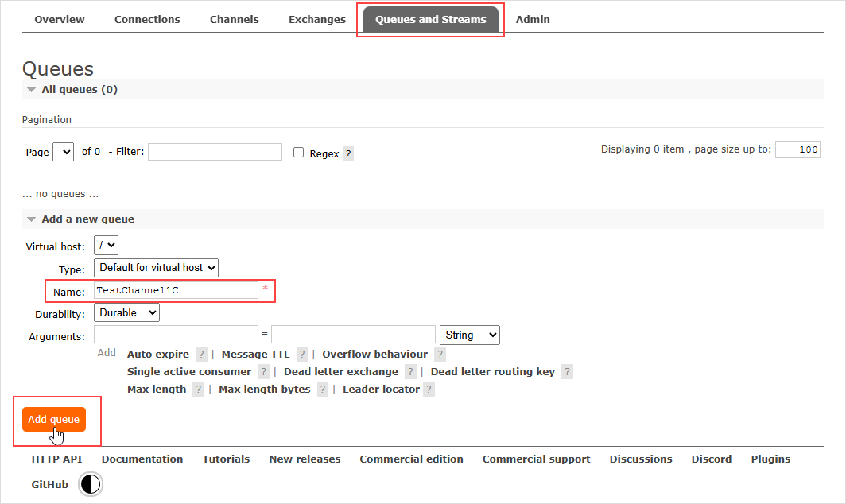Enable the Regex filter checkbox

point(299,153)
